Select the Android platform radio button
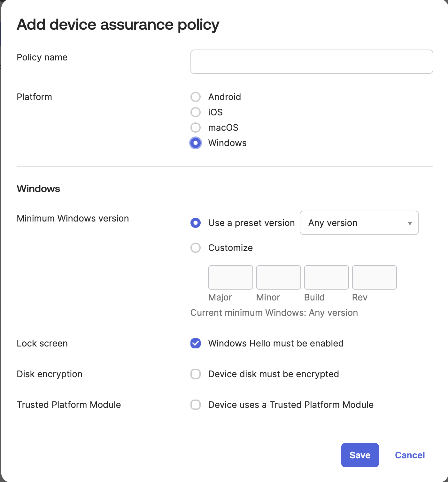Viewport: 448px width, 482px height. pyautogui.click(x=196, y=97)
